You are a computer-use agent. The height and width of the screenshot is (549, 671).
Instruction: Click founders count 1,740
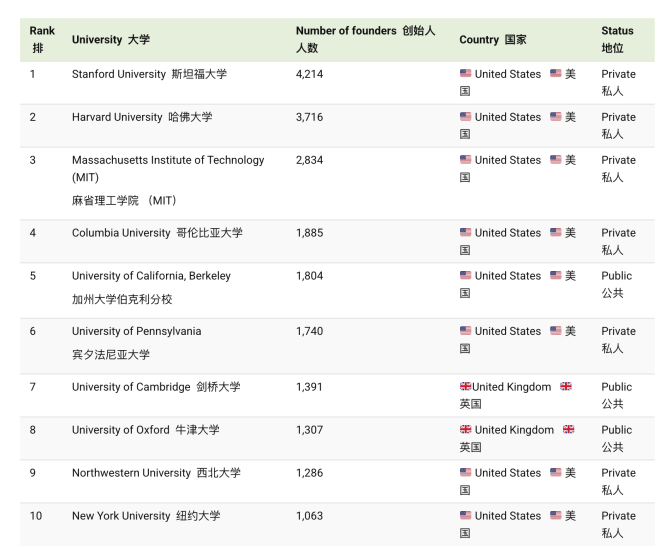pos(309,331)
